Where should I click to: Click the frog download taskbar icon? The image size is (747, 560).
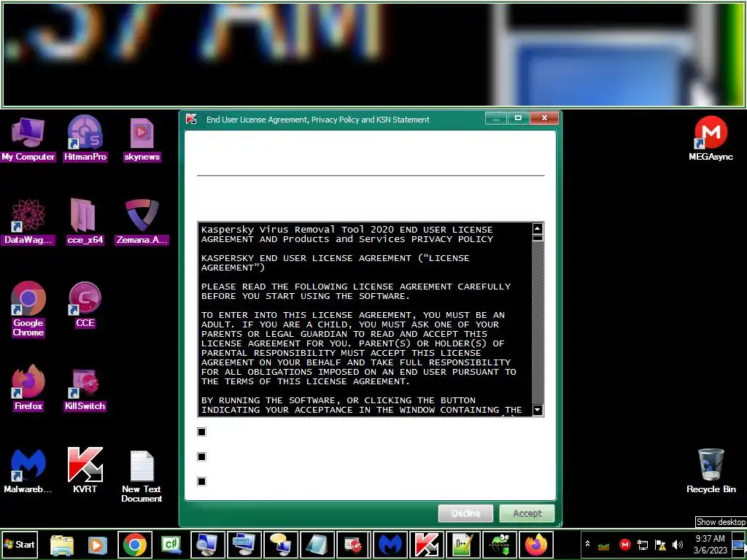click(500, 545)
